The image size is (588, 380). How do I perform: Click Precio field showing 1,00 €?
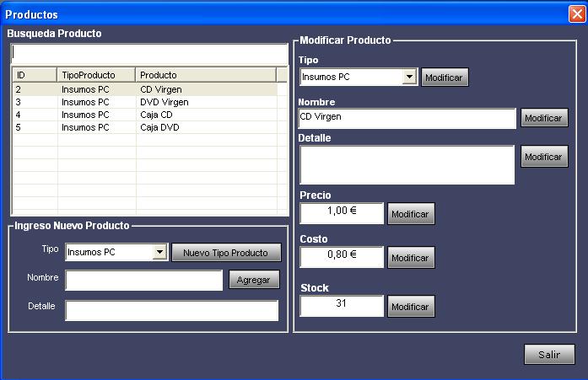click(x=342, y=213)
